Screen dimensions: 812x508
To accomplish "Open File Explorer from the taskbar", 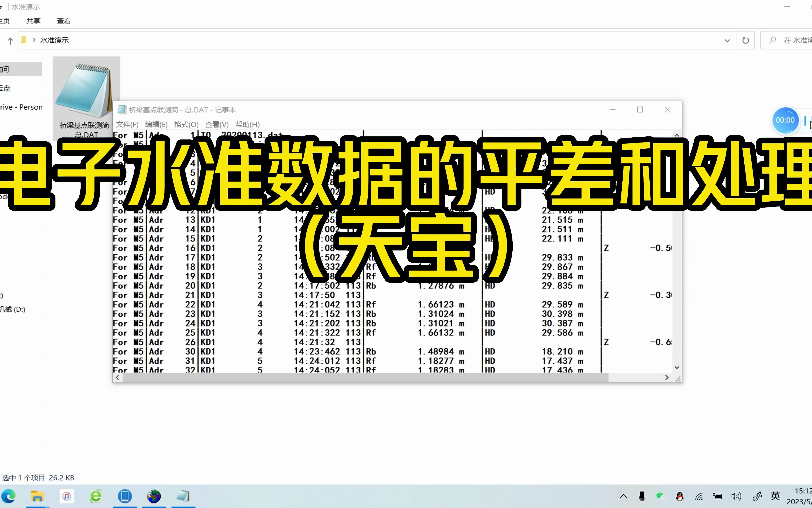I will point(37,496).
